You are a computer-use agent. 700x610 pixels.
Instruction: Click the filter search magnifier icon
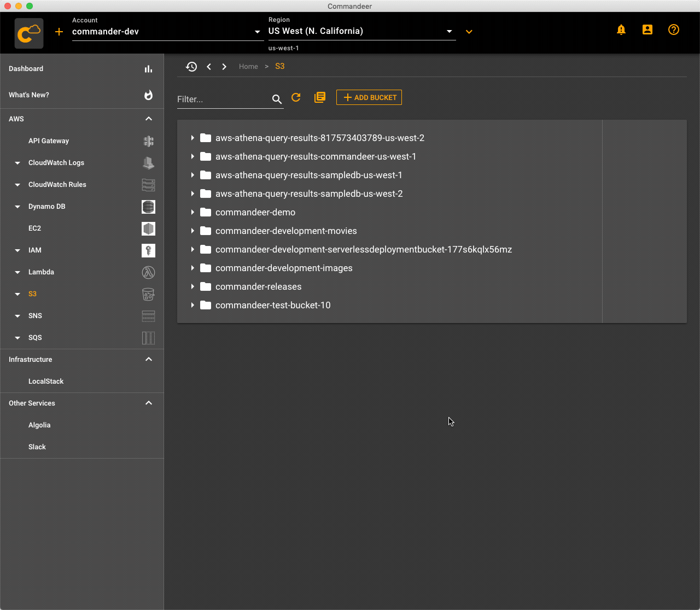pyautogui.click(x=277, y=99)
